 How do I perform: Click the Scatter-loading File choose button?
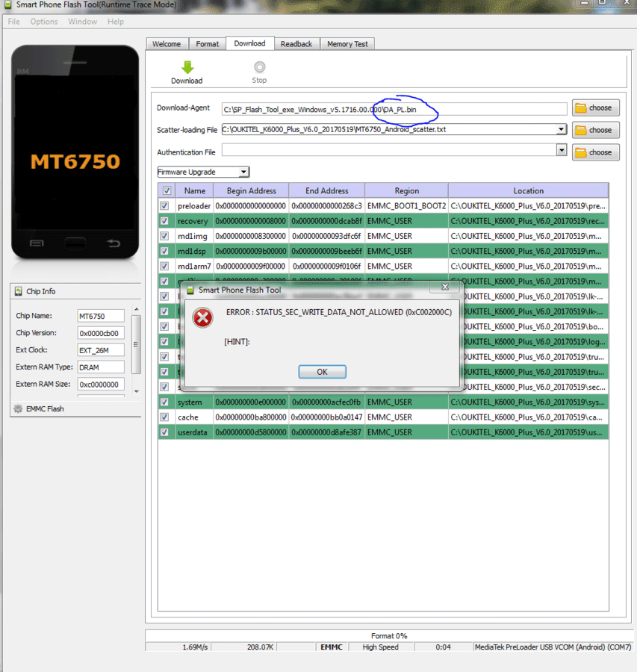(595, 130)
